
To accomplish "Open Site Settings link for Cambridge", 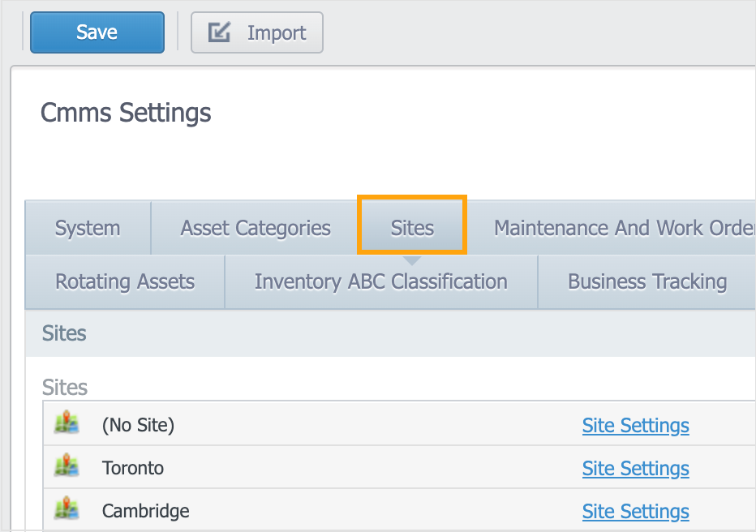I will click(635, 512).
